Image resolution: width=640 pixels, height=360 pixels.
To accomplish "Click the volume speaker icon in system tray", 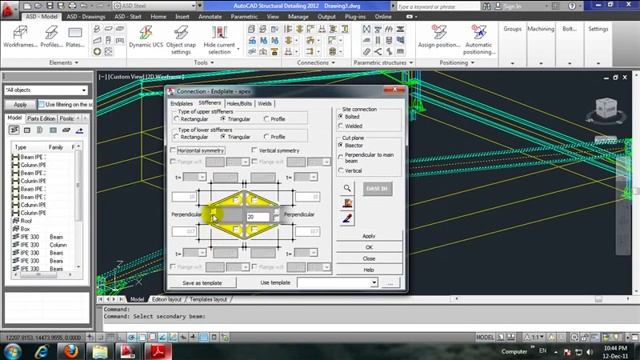I will [589, 352].
